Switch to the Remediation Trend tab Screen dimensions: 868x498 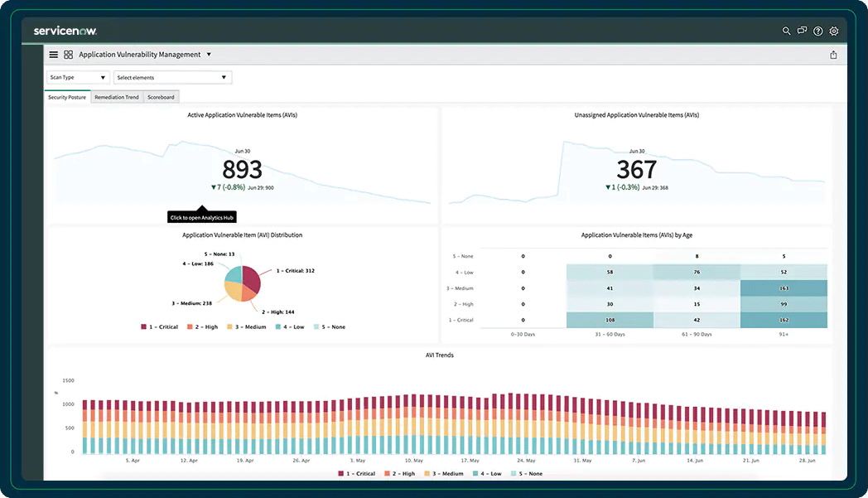coord(115,96)
